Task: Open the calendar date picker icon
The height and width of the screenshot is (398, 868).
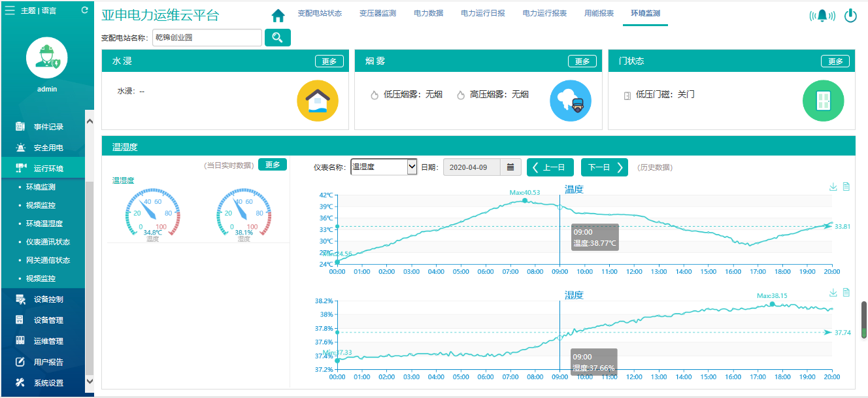Action: [510, 167]
